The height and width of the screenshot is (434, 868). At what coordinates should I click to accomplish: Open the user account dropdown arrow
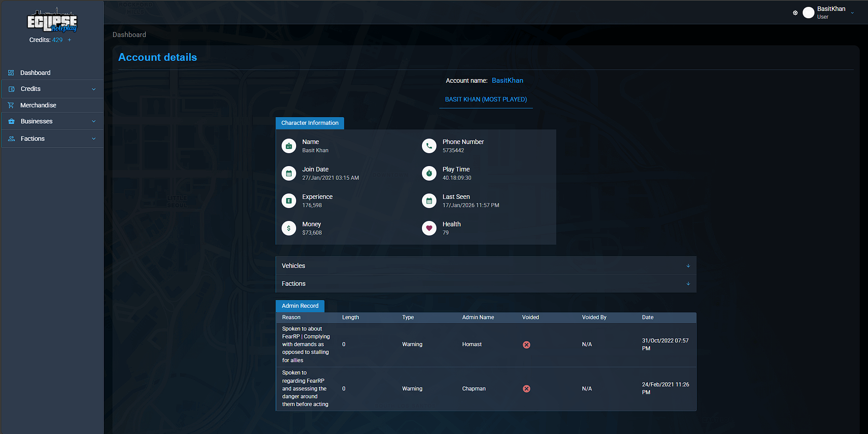852,13
